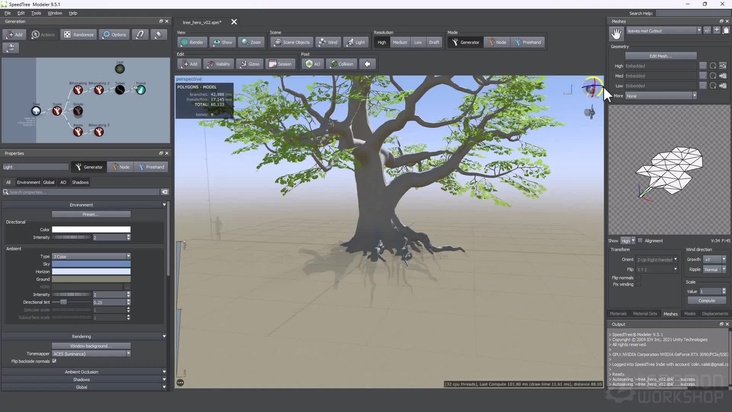Image resolution: width=732 pixels, height=412 pixels.
Task: Click the Directional tint slider
Action: click(x=71, y=302)
